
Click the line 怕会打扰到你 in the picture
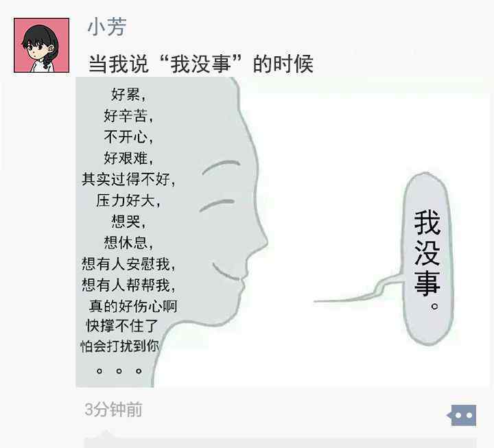tap(119, 346)
